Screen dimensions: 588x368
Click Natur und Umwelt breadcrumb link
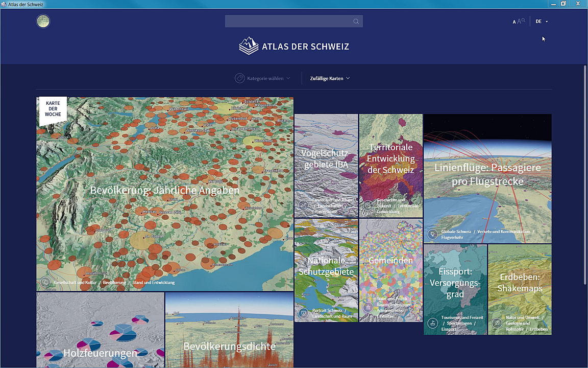pos(522,317)
